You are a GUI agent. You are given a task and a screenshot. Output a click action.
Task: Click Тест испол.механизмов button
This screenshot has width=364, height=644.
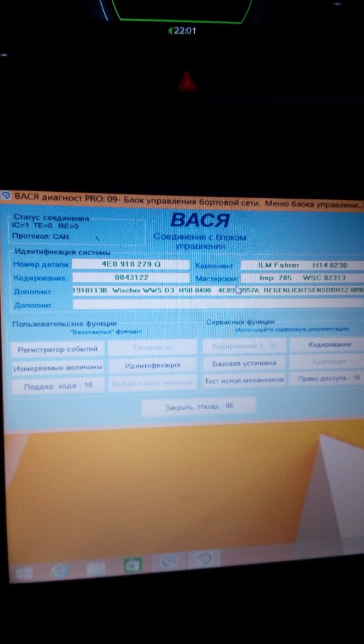(244, 380)
